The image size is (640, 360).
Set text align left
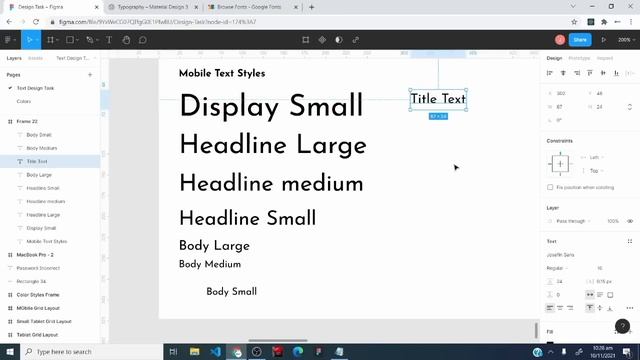pos(550,308)
